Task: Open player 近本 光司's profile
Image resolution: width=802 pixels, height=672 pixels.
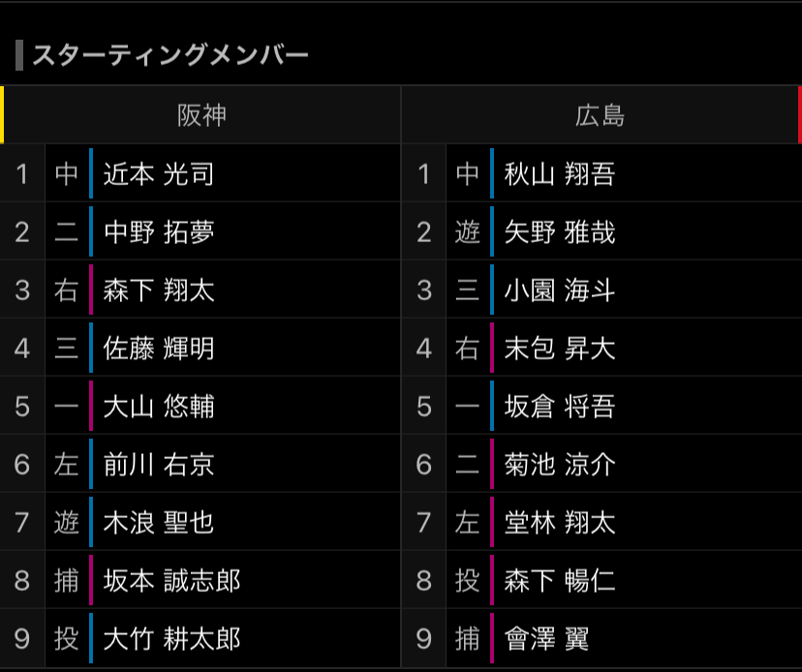Action: coord(158,174)
